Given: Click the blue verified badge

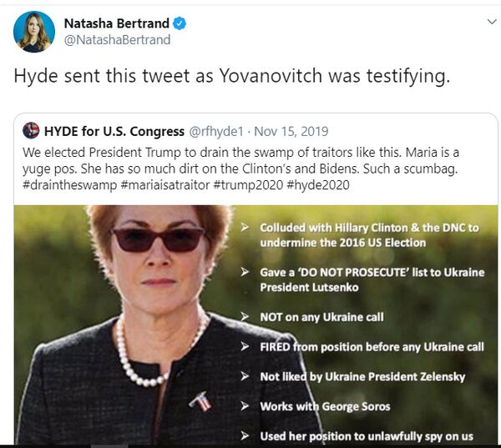Looking at the screenshot, I should tap(178, 23).
